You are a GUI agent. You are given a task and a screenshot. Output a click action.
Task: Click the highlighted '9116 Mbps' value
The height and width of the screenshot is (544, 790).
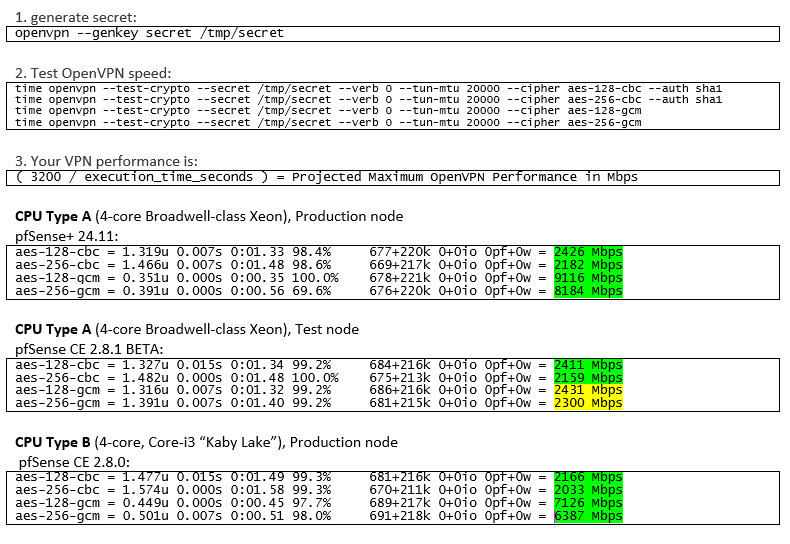[x=588, y=278]
